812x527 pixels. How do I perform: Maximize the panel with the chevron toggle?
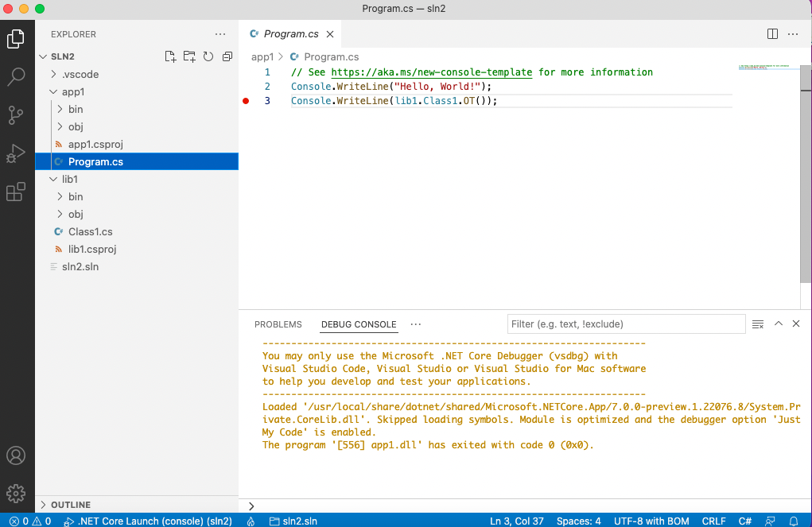777,324
